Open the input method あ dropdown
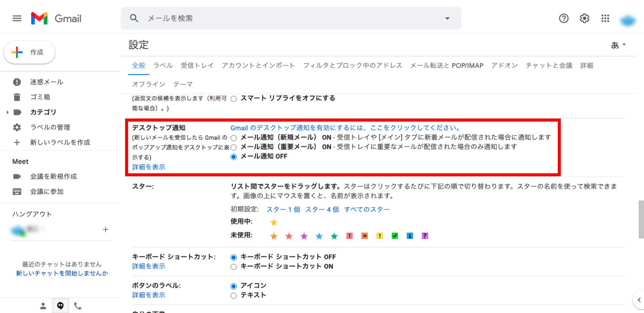 pyautogui.click(x=618, y=45)
